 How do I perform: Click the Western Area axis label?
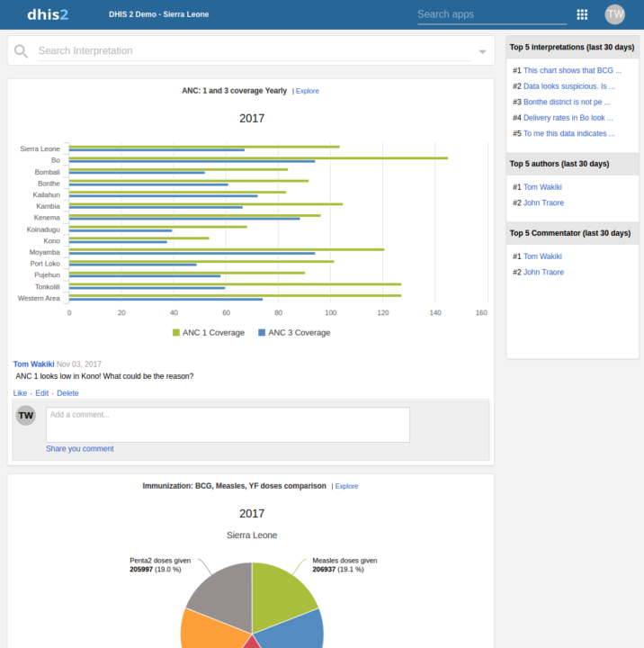[39, 299]
